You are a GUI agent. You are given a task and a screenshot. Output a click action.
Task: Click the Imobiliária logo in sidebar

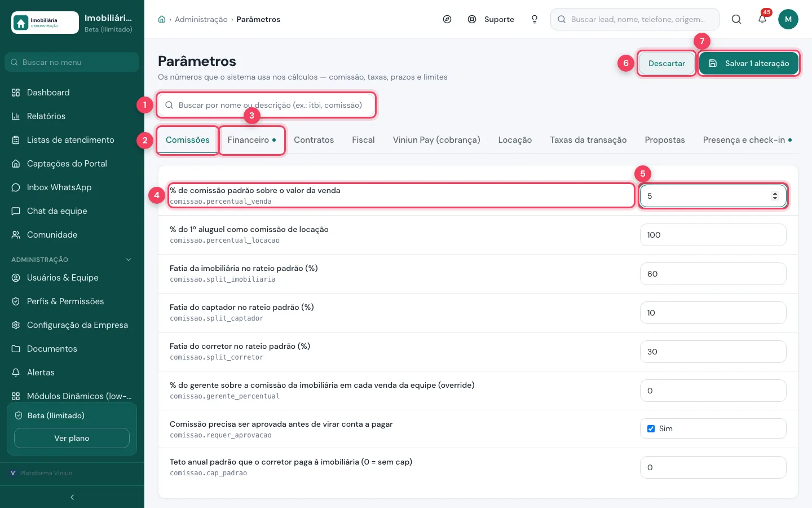[x=45, y=23]
